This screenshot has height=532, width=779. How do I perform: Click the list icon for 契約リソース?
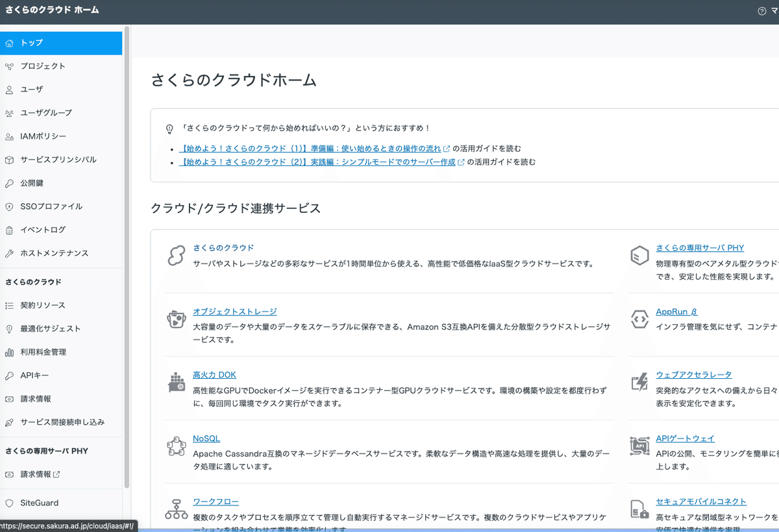pyautogui.click(x=9, y=305)
